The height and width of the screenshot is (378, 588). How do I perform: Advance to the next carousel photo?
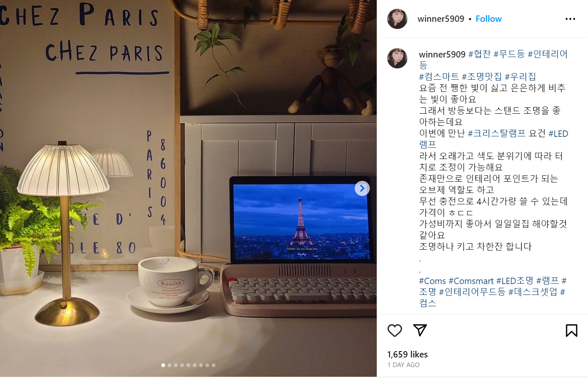[x=362, y=188]
